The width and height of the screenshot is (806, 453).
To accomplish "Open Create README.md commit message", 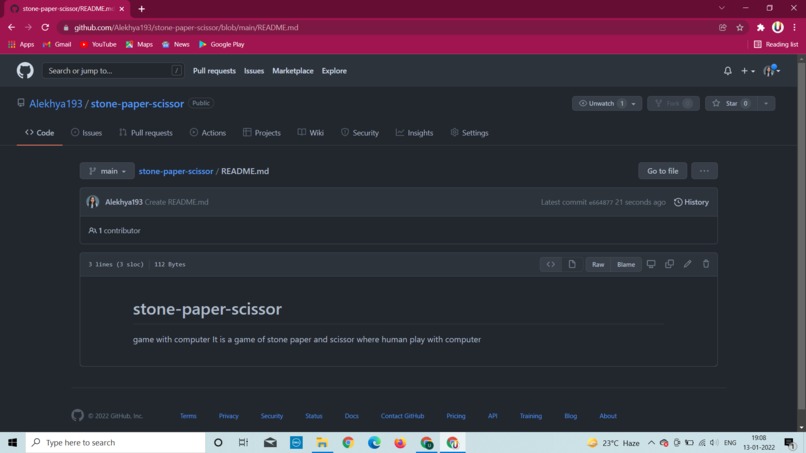I will tap(177, 202).
